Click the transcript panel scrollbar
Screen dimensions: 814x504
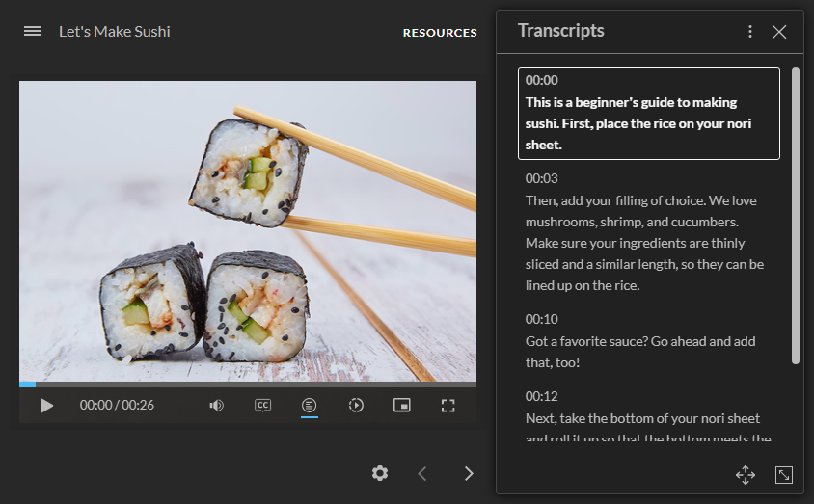(x=796, y=216)
